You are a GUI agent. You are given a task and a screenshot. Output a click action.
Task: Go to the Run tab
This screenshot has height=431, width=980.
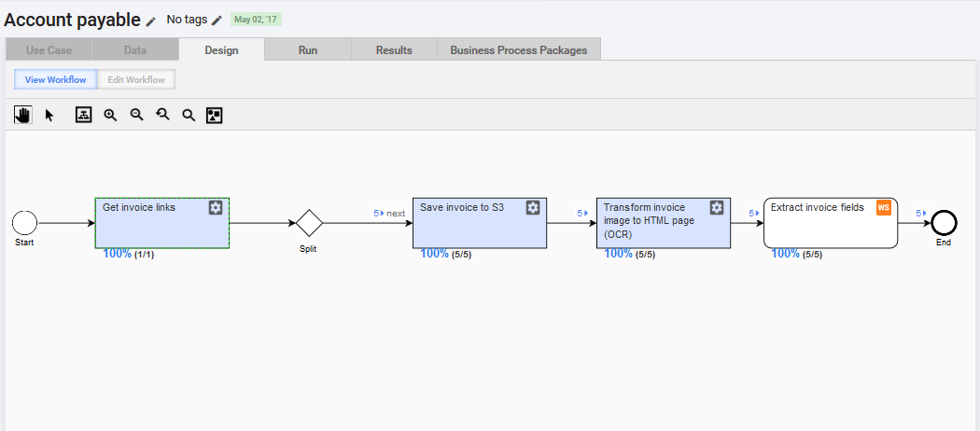coord(307,50)
